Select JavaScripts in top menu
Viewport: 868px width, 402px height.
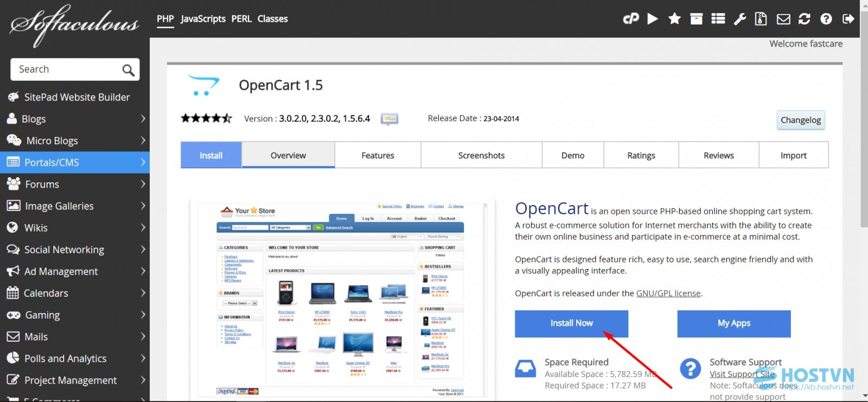203,19
